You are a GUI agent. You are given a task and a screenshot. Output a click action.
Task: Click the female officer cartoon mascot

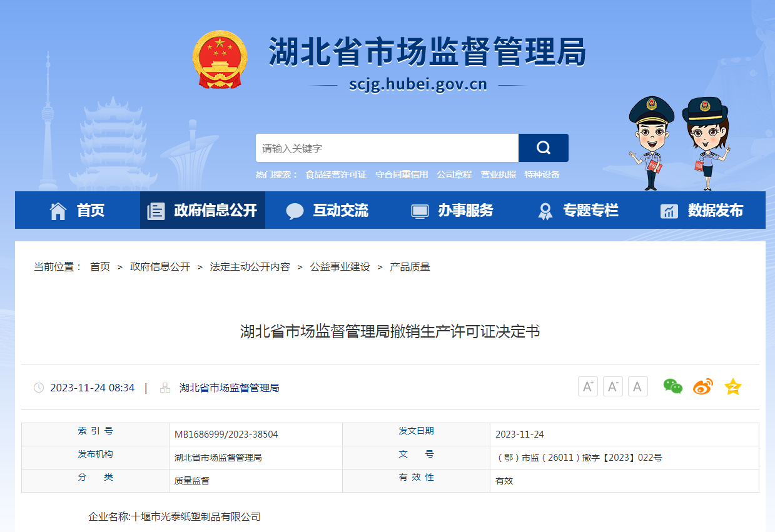[706, 143]
